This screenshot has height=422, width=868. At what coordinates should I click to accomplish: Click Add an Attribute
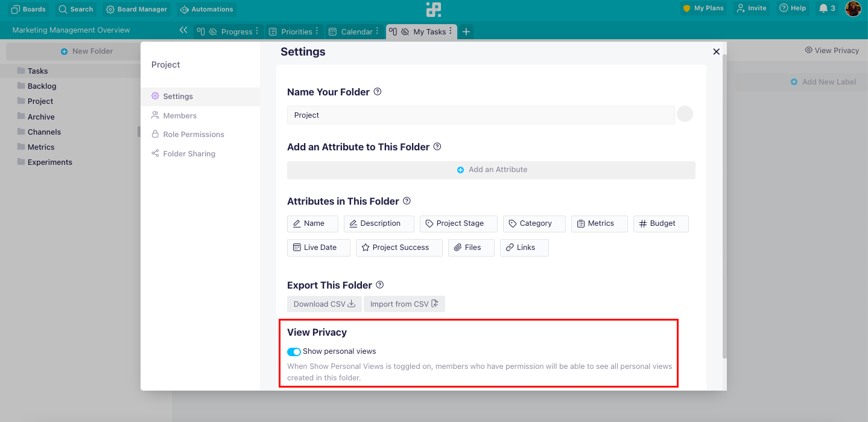tap(490, 170)
